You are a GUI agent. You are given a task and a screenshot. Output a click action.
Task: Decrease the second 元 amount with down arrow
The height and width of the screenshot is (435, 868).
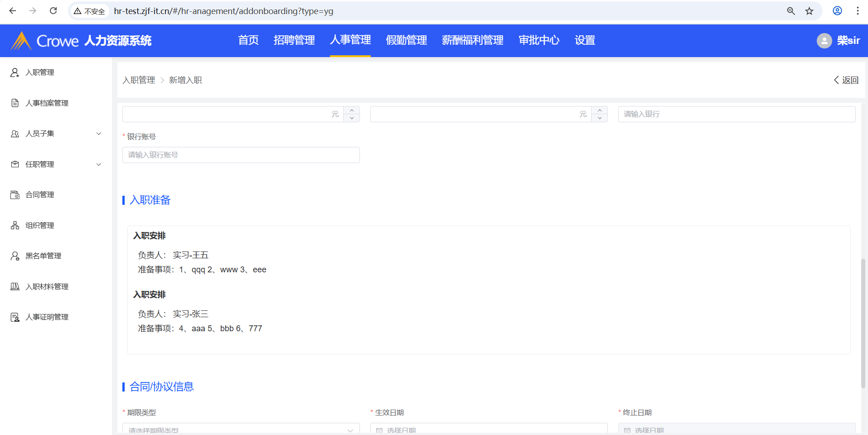pyautogui.click(x=600, y=118)
